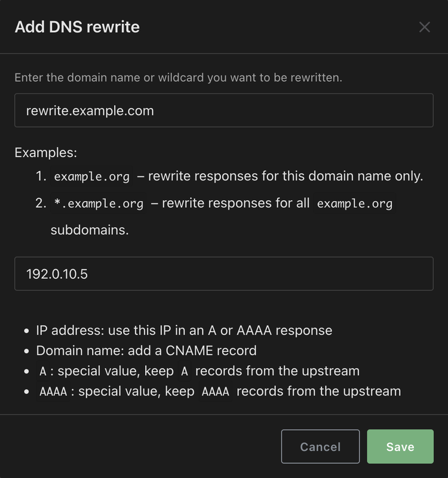448x478 pixels.
Task: Click "rewrite responses for this domain name only" text
Action: tap(286, 177)
